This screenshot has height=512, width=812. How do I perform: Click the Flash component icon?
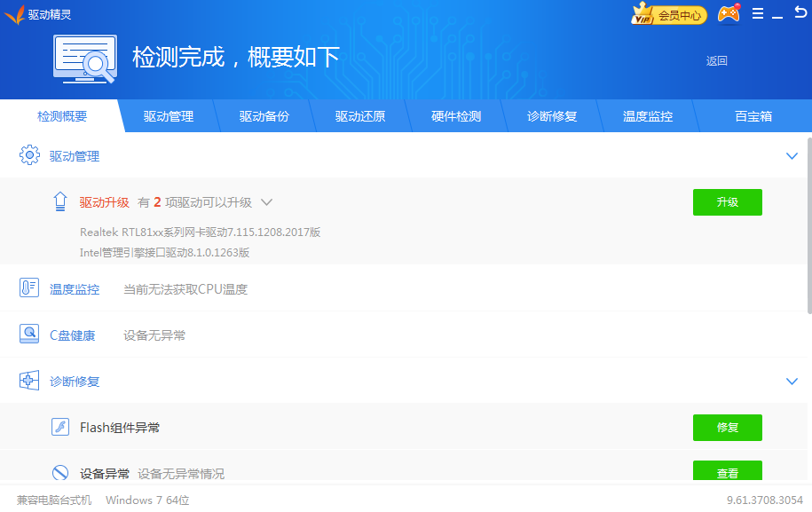60,427
